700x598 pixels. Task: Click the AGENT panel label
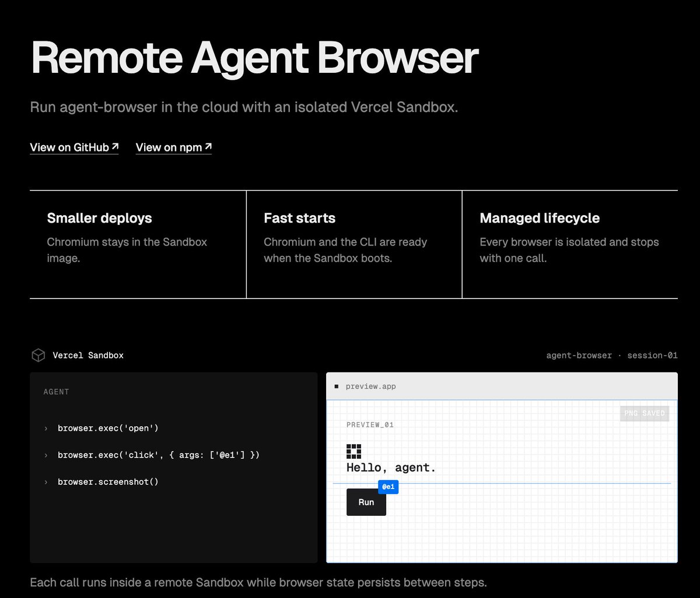(56, 392)
